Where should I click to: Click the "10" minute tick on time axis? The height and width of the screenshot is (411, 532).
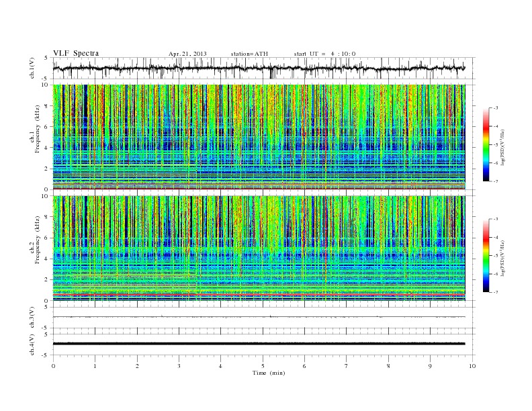click(x=472, y=366)
